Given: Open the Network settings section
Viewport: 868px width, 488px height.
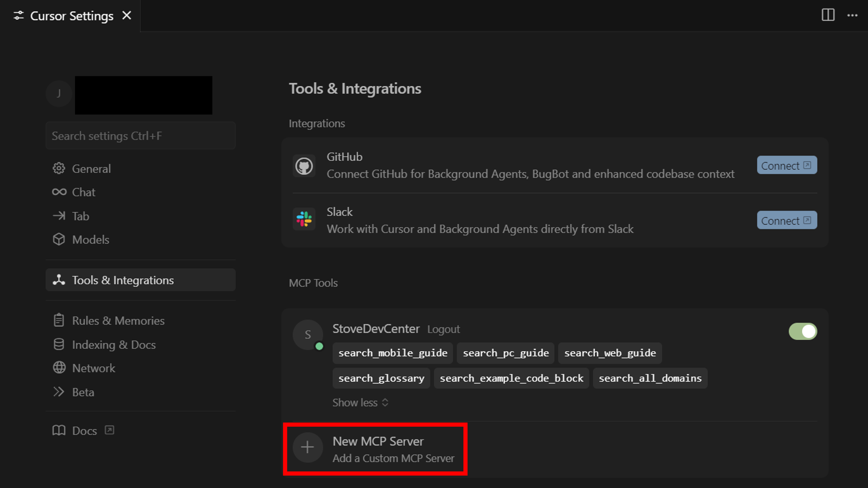Looking at the screenshot, I should (x=141, y=368).
